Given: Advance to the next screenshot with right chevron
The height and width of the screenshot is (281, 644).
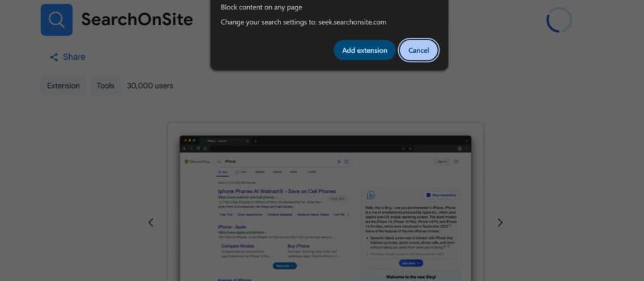Looking at the screenshot, I should click(500, 223).
